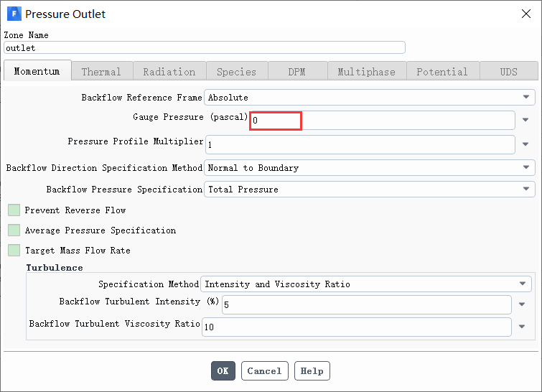Screen dimensions: 542x392
Task: Check the Target Mass Flow Rate option
Action: pyautogui.click(x=14, y=250)
